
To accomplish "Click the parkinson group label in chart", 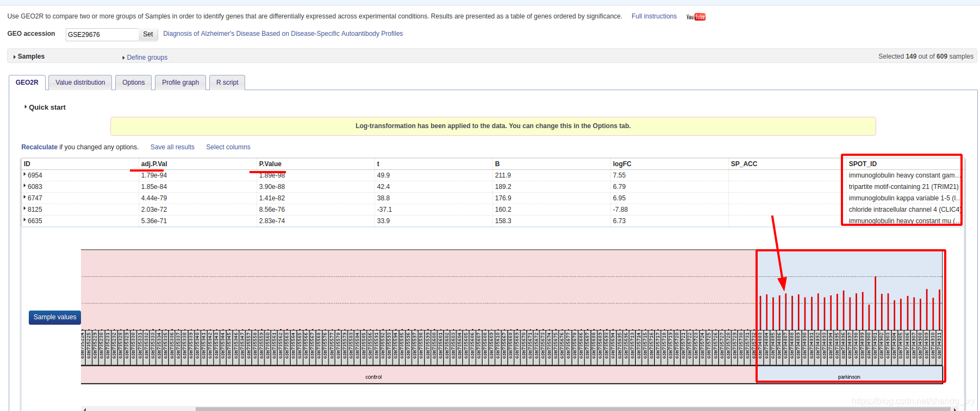I will 849,377.
